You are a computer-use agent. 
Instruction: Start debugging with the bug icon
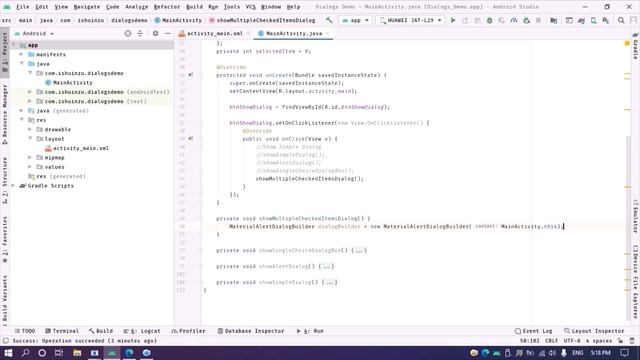(x=489, y=20)
